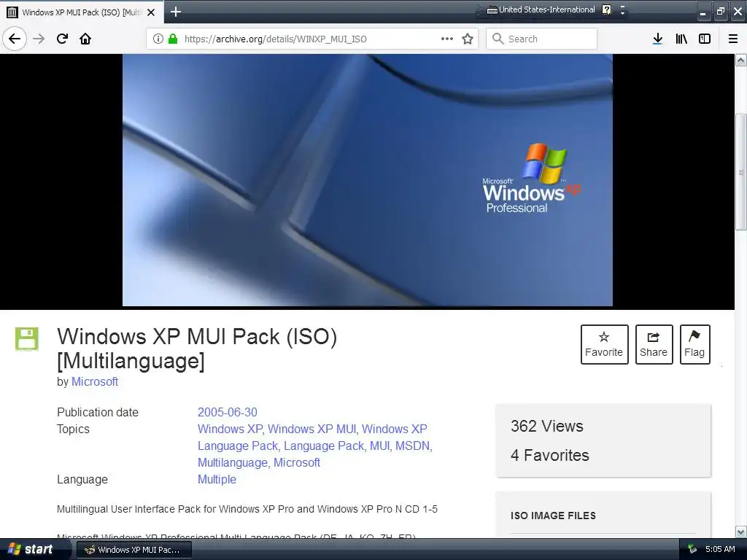The image size is (747, 560).
Task: Click the green secure connection padlock
Action: pos(173,39)
